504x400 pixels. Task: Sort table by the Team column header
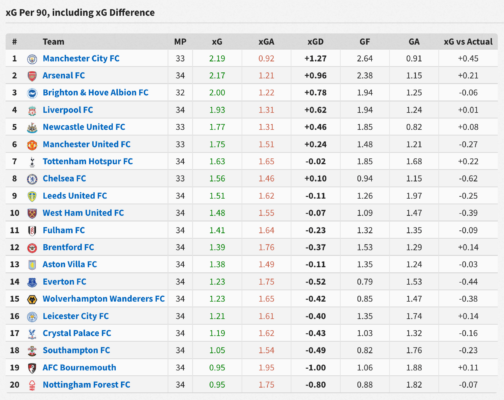[x=53, y=42]
